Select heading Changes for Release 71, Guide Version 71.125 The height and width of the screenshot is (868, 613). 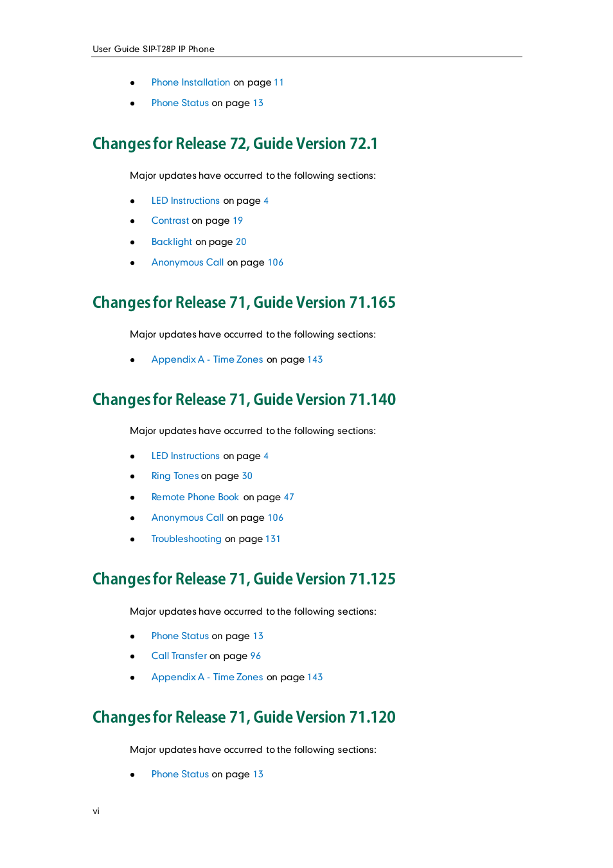[244, 579]
